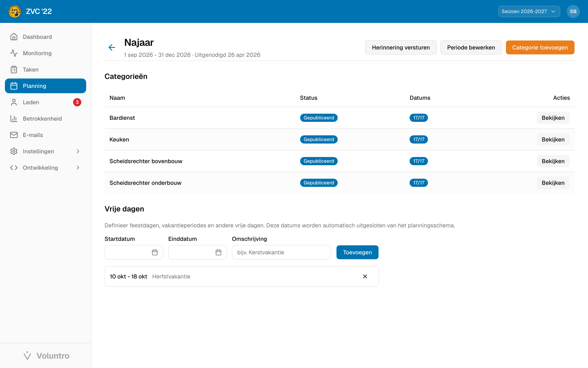The width and height of the screenshot is (588, 368).
Task: Open the Leden page
Action: coord(46,102)
